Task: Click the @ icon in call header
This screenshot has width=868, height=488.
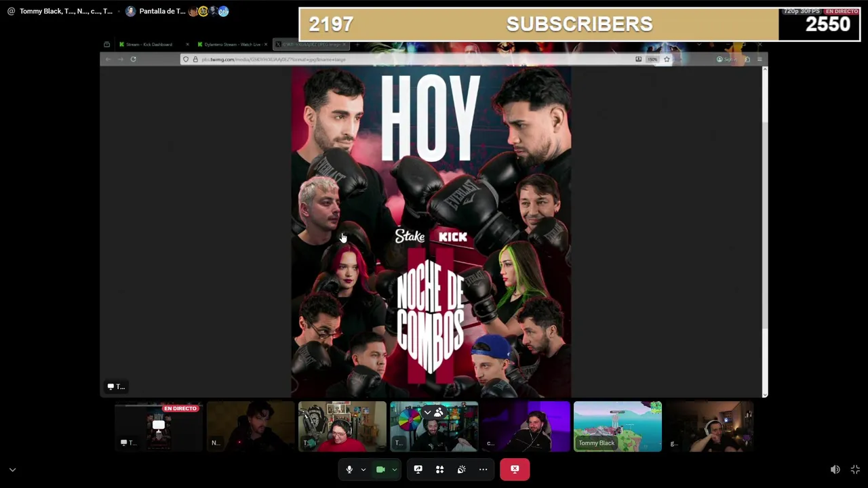Action: (x=11, y=11)
